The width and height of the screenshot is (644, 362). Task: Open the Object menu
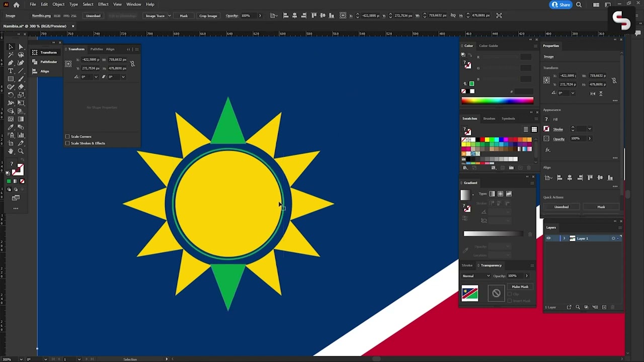[x=58, y=5]
